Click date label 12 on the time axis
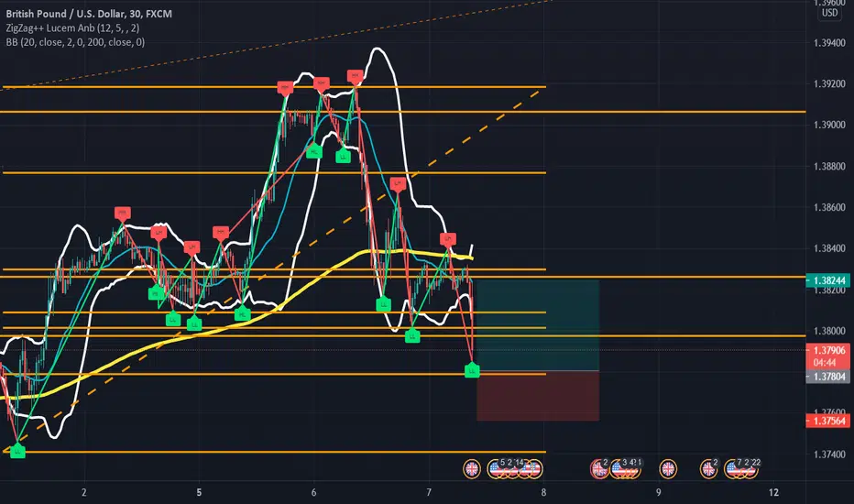This screenshot has height=504, width=854. [773, 493]
